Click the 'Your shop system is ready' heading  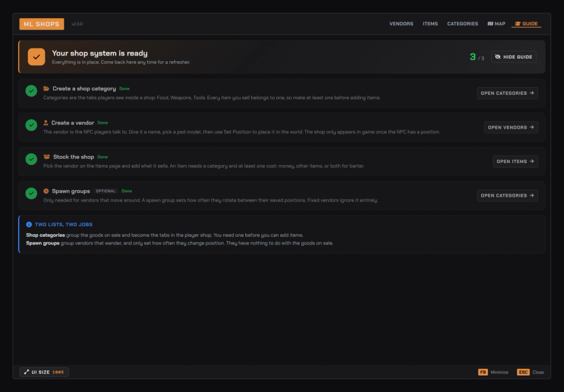click(x=100, y=53)
